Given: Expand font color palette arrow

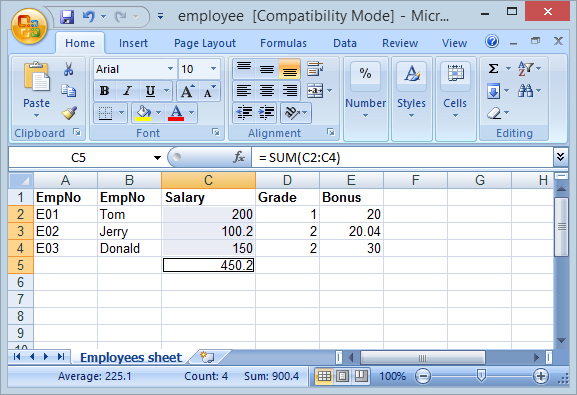Looking at the screenshot, I should (191, 113).
